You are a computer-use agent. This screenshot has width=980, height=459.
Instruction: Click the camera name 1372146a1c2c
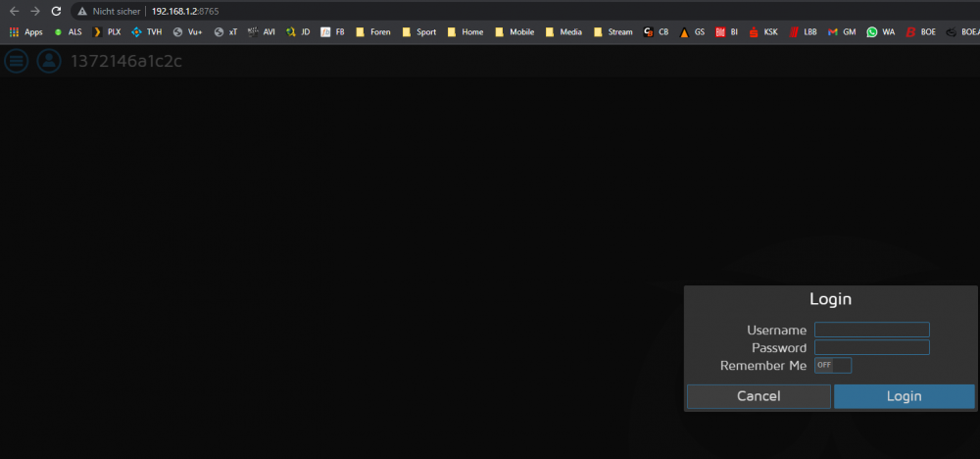coord(126,61)
